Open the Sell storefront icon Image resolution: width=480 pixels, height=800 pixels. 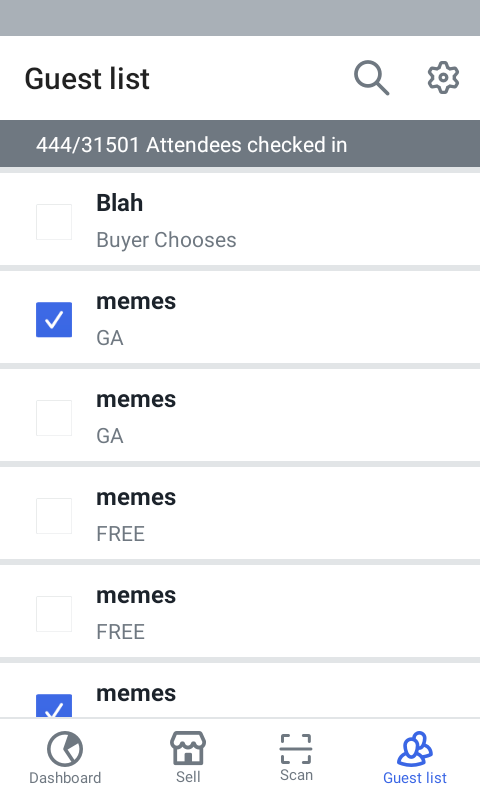click(x=188, y=748)
